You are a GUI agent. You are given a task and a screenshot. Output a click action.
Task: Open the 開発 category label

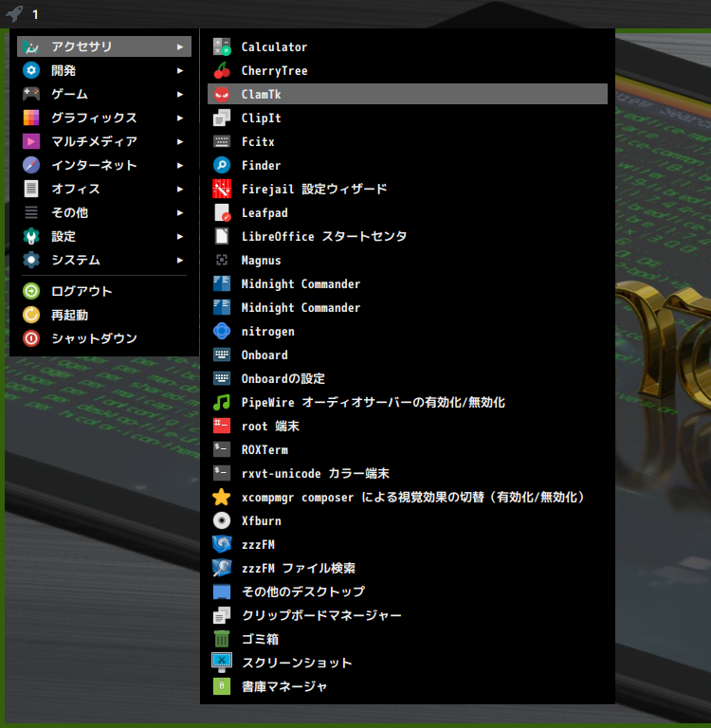pos(64,70)
